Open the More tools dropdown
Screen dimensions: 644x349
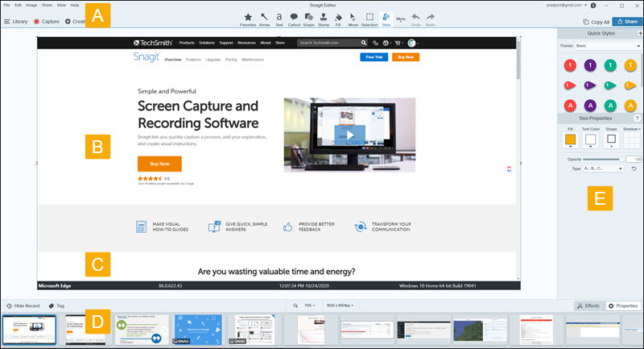pos(400,19)
